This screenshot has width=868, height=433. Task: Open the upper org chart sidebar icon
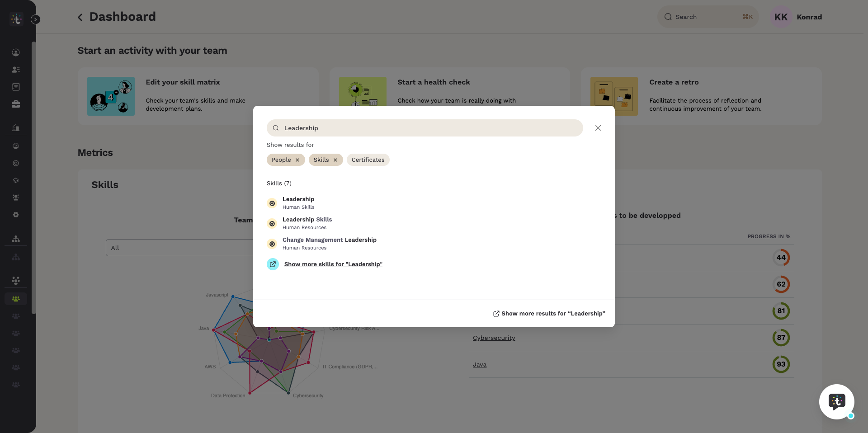pyautogui.click(x=16, y=239)
